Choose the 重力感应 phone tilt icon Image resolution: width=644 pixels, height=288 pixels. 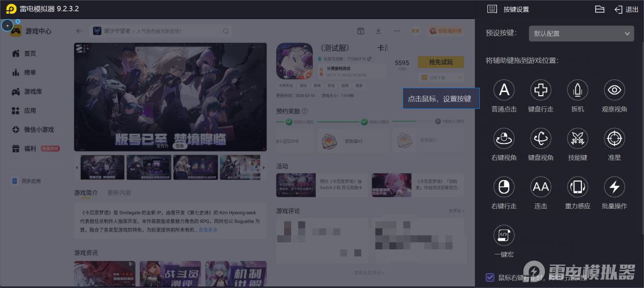577,187
